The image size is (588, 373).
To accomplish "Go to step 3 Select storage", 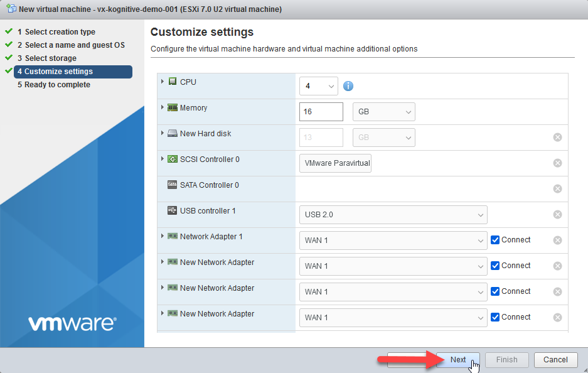I will pos(50,58).
